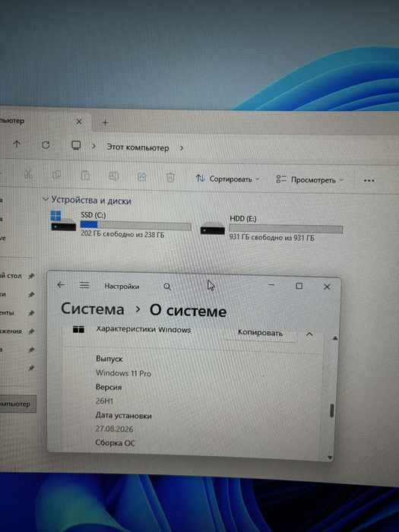Image resolution: width=399 pixels, height=532 pixels.
Task: Go up one folder level in File Explorer
Action: [17, 144]
